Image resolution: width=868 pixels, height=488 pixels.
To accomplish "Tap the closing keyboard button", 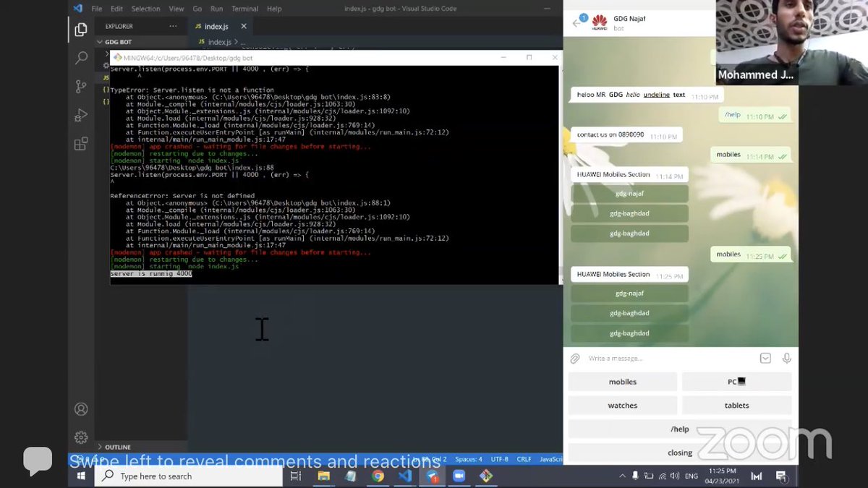I will coord(680,453).
